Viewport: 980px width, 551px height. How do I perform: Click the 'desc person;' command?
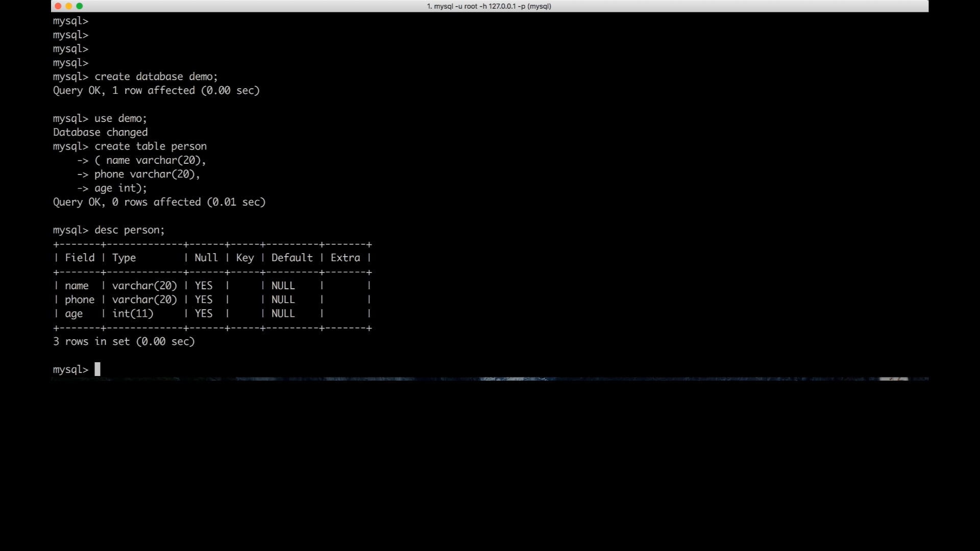click(x=129, y=230)
